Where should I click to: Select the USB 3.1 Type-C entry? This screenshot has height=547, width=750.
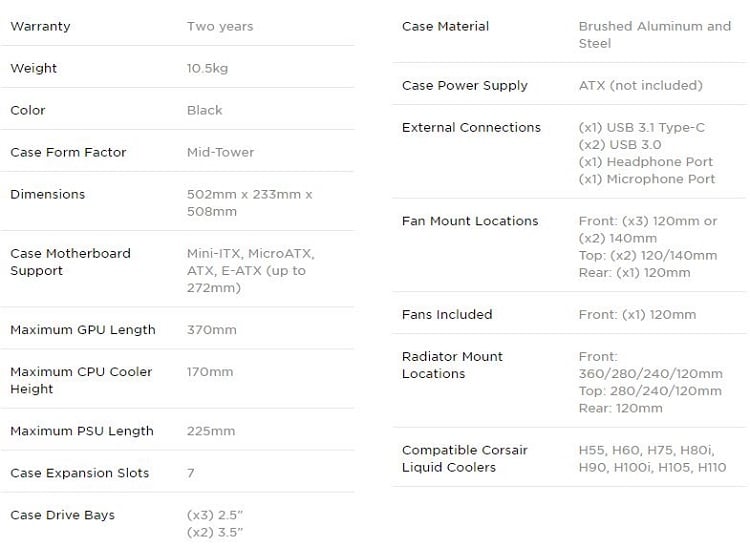click(641, 128)
